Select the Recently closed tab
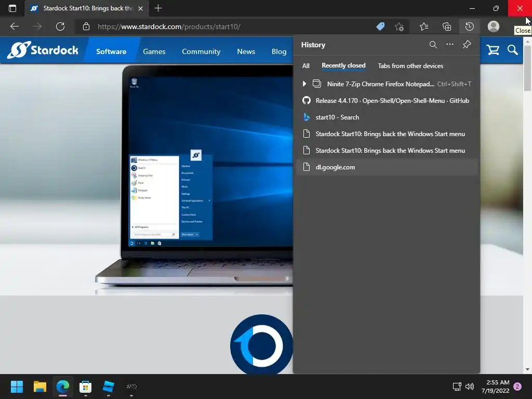 click(x=343, y=65)
